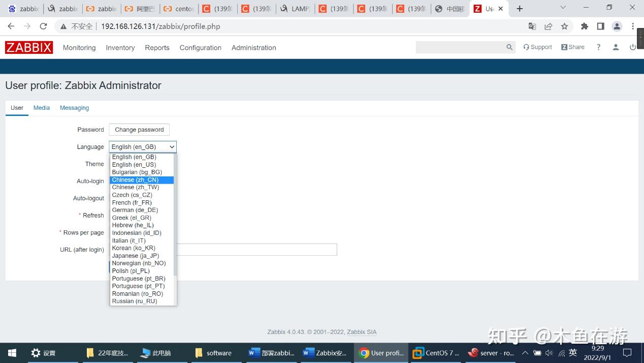Screen dimensions: 644x363
Task: Switch to the 中国移 browser tab
Action: 450,9
